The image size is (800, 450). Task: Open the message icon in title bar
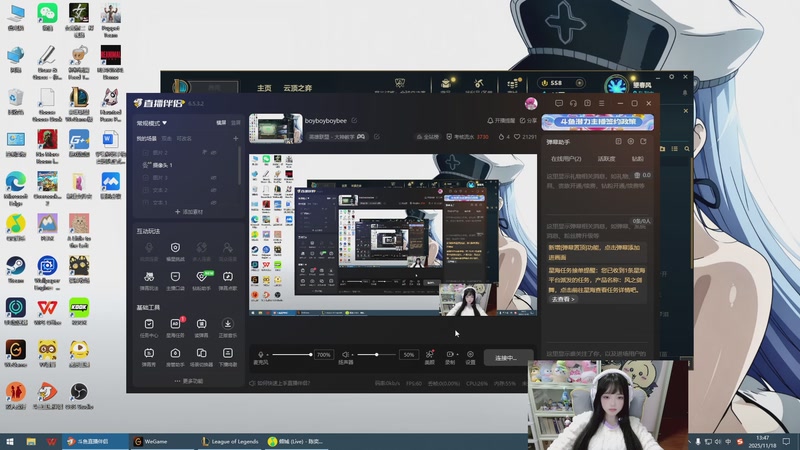coord(559,103)
